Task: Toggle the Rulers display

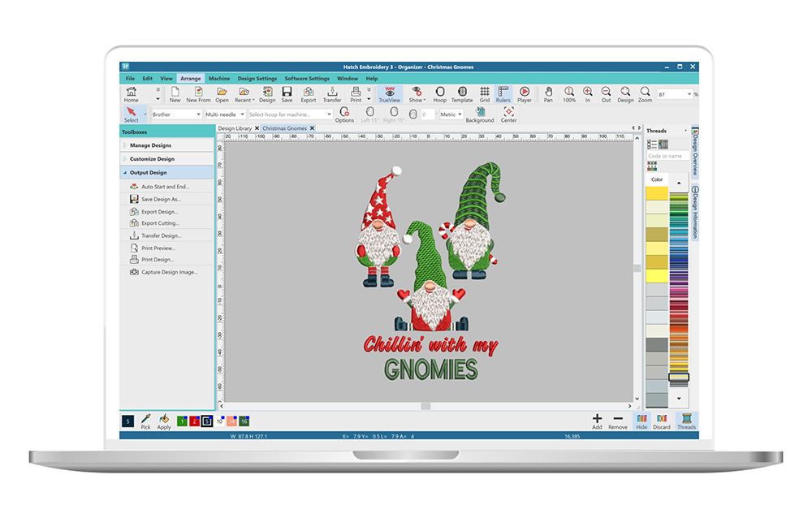Action: coord(503,94)
